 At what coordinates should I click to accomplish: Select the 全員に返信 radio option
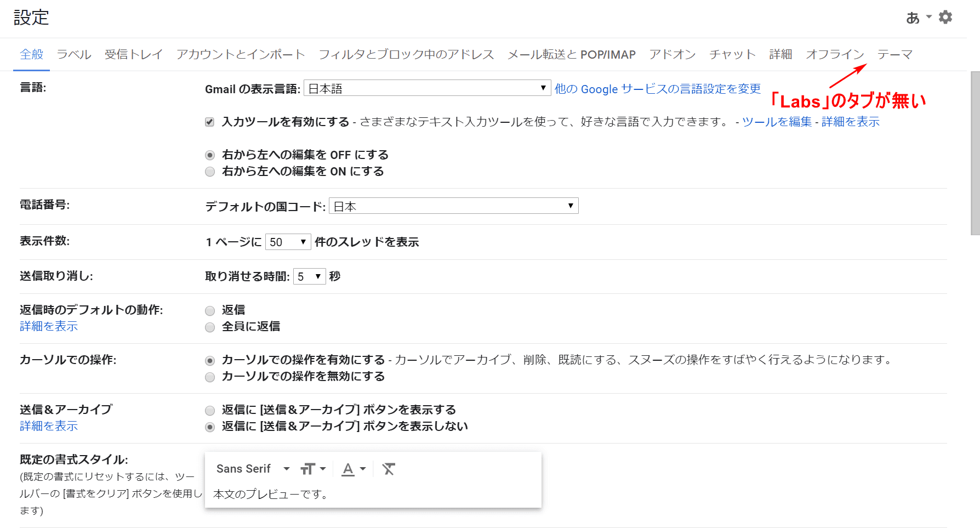pyautogui.click(x=209, y=327)
